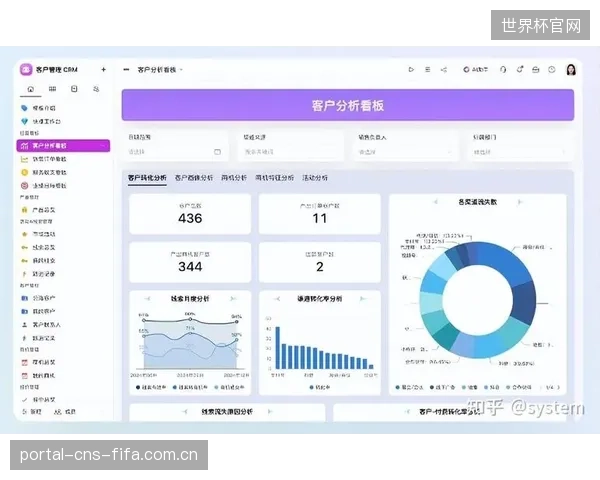The image size is (600, 480).
Task: Select the home icon tab in sidebar
Action: [31, 89]
